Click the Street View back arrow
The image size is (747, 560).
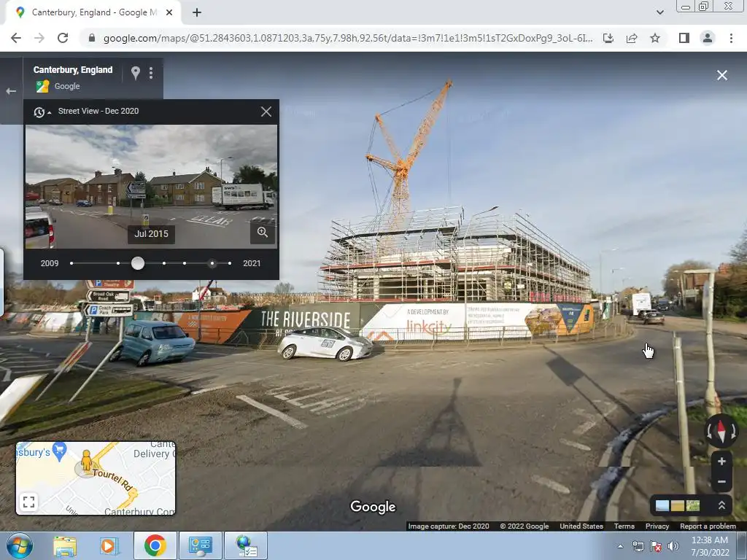(x=11, y=91)
